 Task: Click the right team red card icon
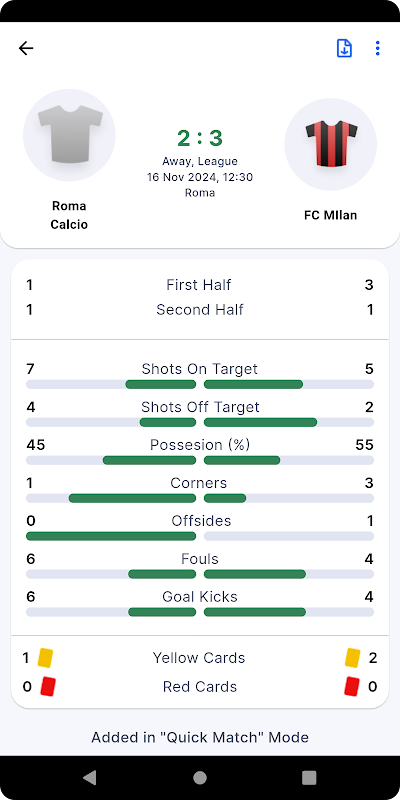point(352,686)
